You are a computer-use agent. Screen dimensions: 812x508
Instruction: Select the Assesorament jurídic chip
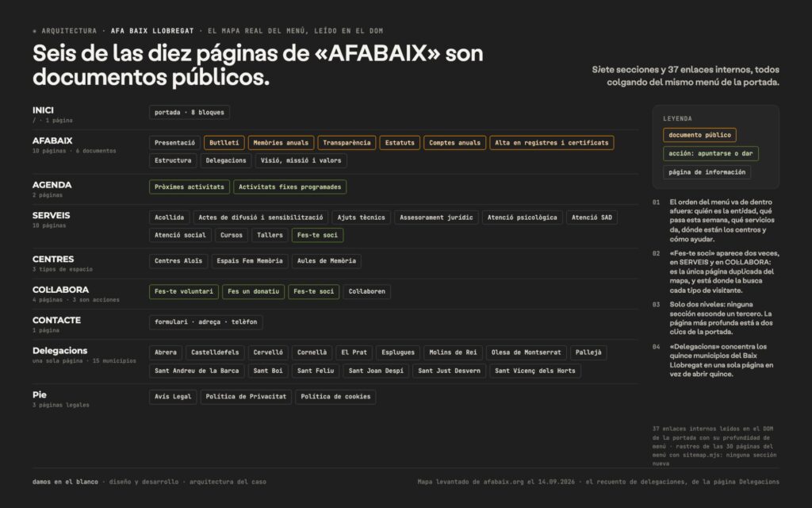tap(437, 217)
